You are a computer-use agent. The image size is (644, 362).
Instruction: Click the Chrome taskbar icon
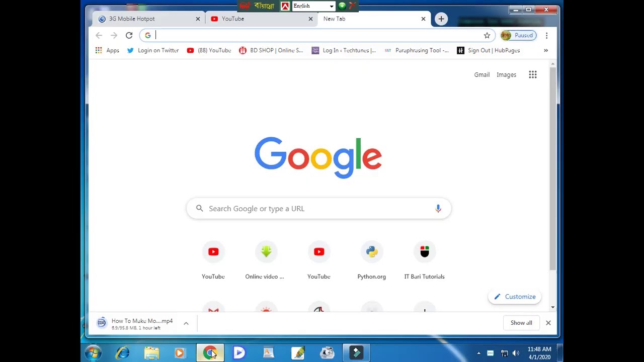click(210, 353)
